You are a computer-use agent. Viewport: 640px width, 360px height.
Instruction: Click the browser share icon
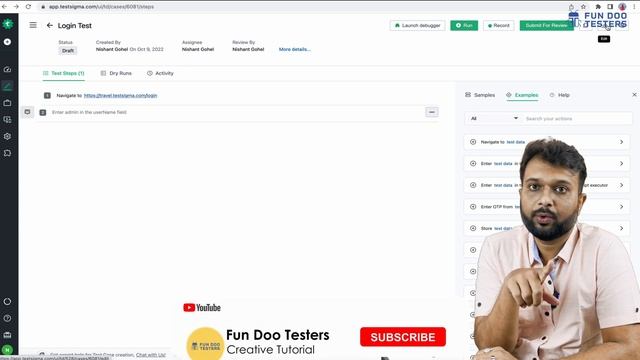pyautogui.click(x=571, y=7)
